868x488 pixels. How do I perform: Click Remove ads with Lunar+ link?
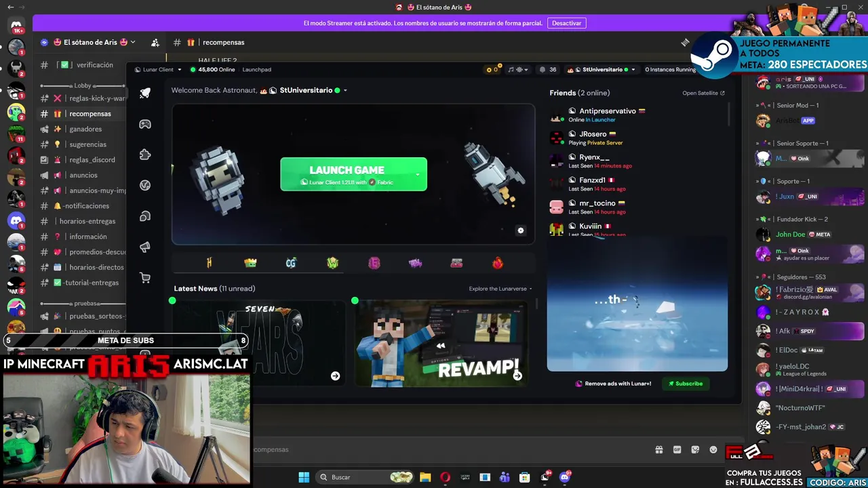point(614,384)
